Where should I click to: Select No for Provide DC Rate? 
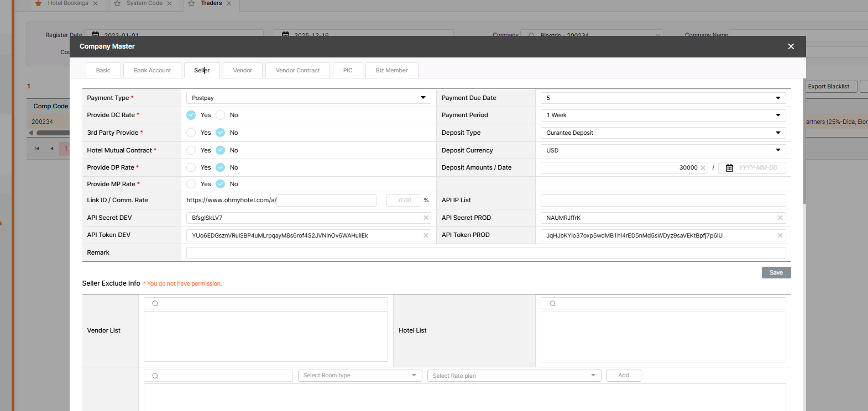pos(221,115)
